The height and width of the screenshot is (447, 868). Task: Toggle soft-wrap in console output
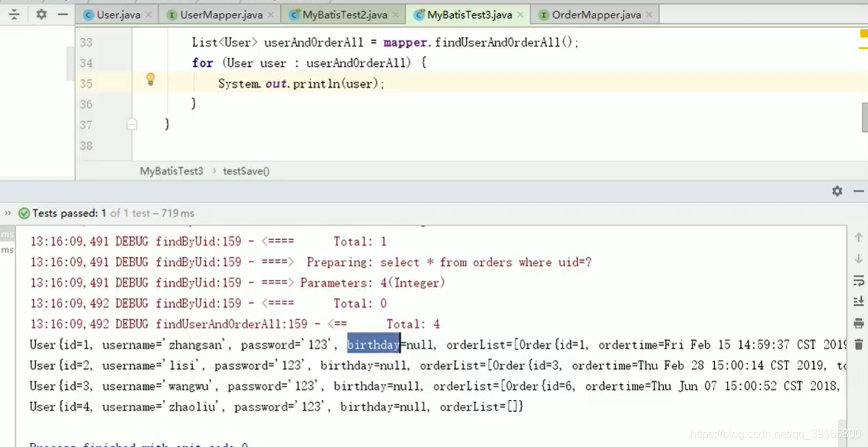(x=858, y=281)
